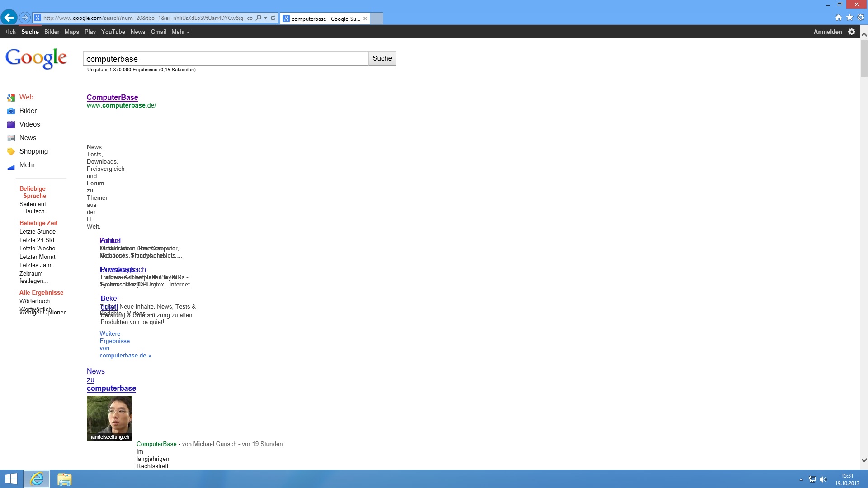Click the network icon in system tray
The height and width of the screenshot is (488, 868).
tap(812, 479)
